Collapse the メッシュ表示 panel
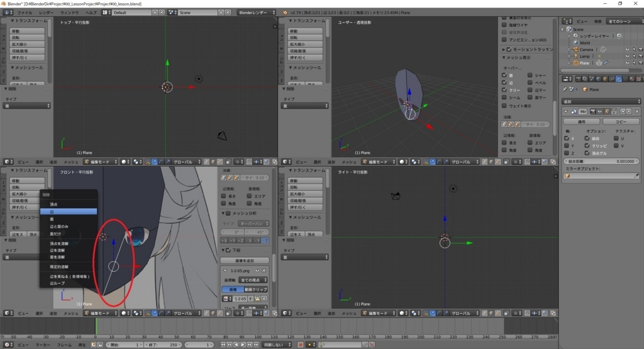 (x=504, y=58)
